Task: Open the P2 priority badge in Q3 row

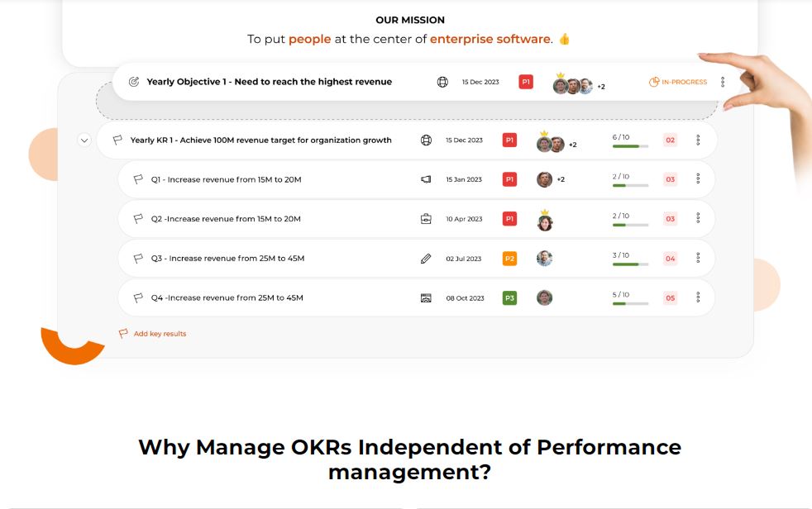Action: pyautogui.click(x=509, y=259)
